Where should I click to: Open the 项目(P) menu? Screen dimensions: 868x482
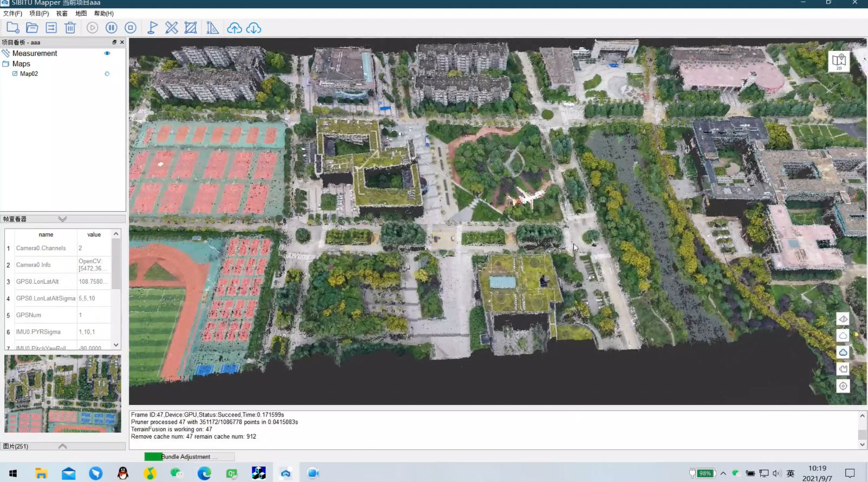[x=39, y=14]
